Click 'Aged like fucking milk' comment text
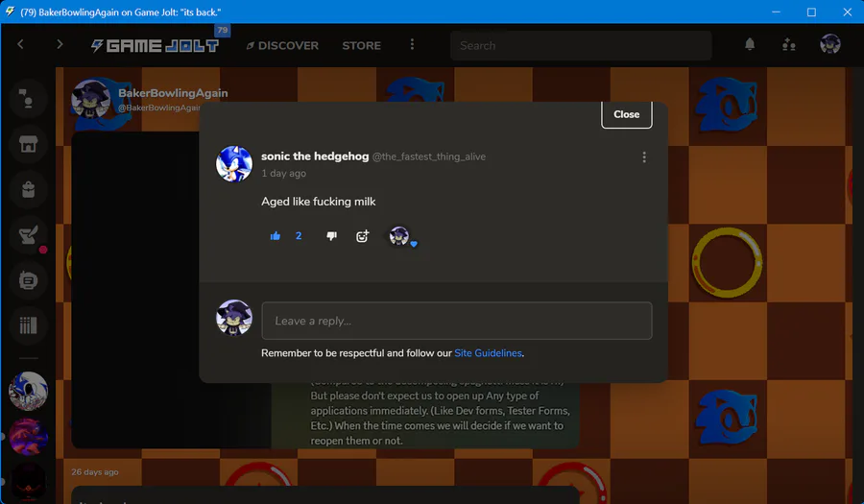The image size is (864, 504). (x=319, y=202)
